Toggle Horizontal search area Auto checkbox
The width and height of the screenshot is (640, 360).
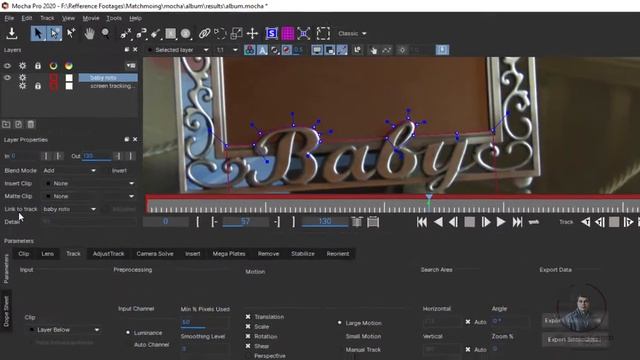(468, 322)
